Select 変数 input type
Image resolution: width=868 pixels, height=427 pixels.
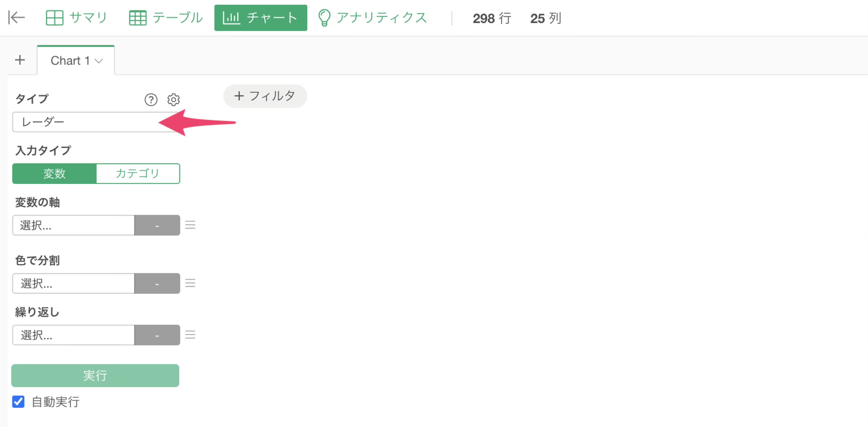(x=55, y=173)
